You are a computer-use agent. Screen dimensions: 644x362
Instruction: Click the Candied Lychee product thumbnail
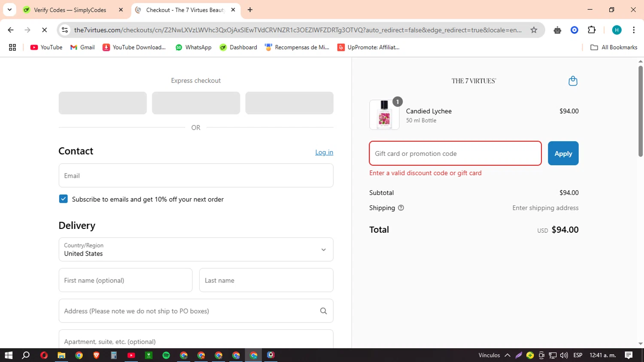(x=384, y=115)
